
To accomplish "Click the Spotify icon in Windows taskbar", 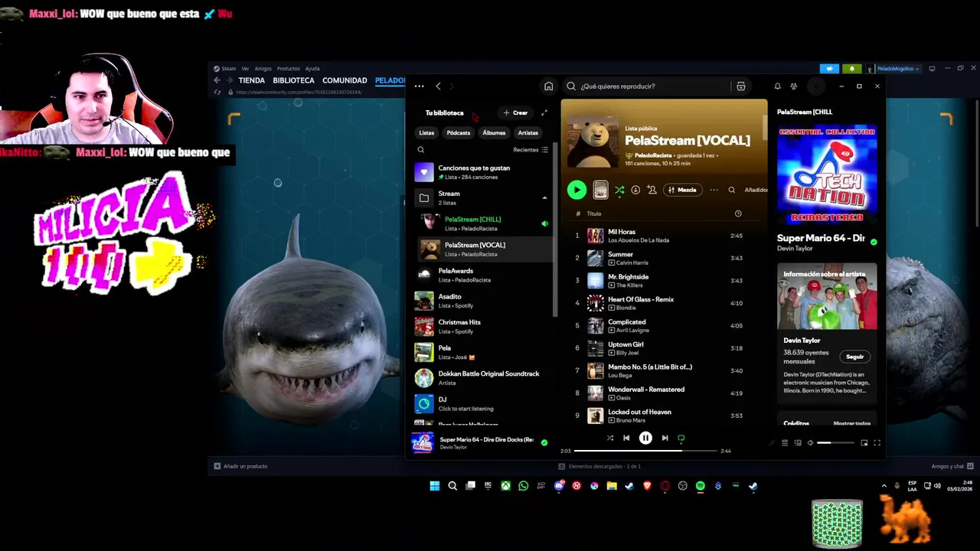I will (700, 486).
